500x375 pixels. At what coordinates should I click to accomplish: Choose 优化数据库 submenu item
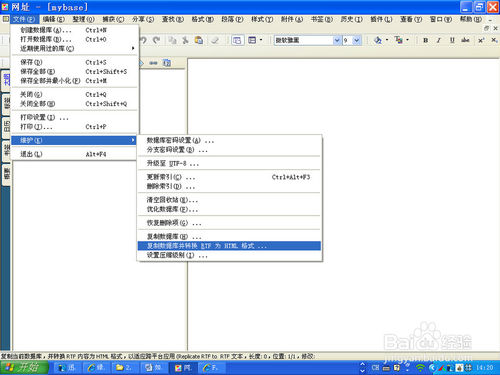pyautogui.click(x=229, y=209)
